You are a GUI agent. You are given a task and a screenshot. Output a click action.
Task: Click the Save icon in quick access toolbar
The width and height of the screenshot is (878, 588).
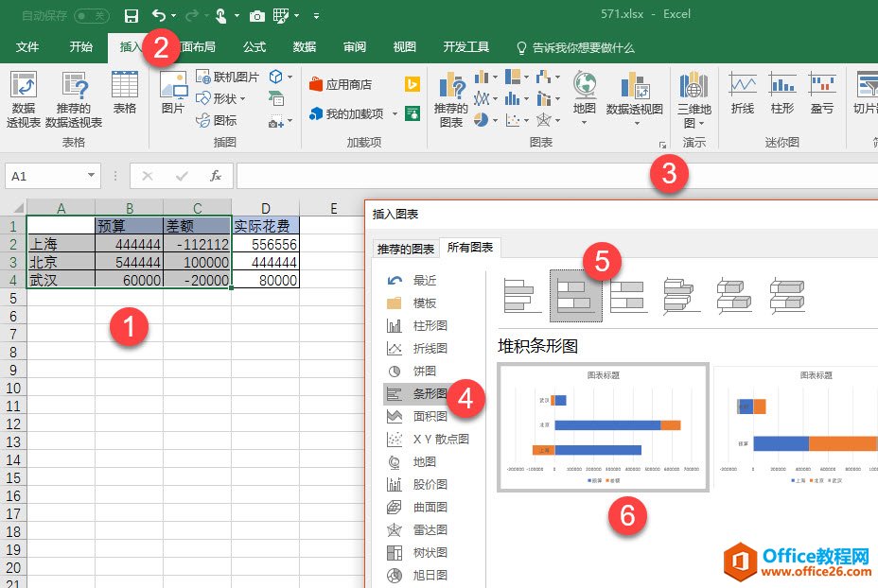(x=132, y=15)
